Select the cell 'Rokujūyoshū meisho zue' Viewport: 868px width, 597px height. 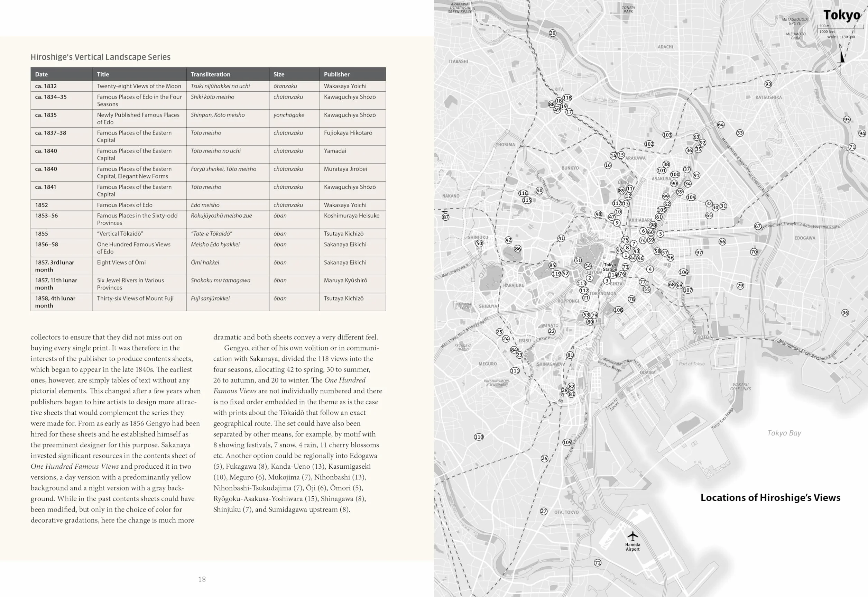pyautogui.click(x=228, y=219)
